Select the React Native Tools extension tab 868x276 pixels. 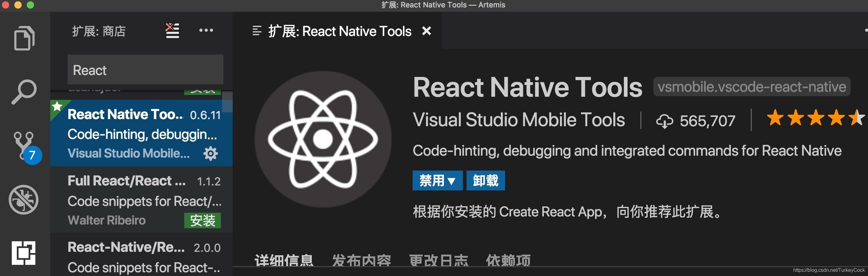(x=337, y=31)
